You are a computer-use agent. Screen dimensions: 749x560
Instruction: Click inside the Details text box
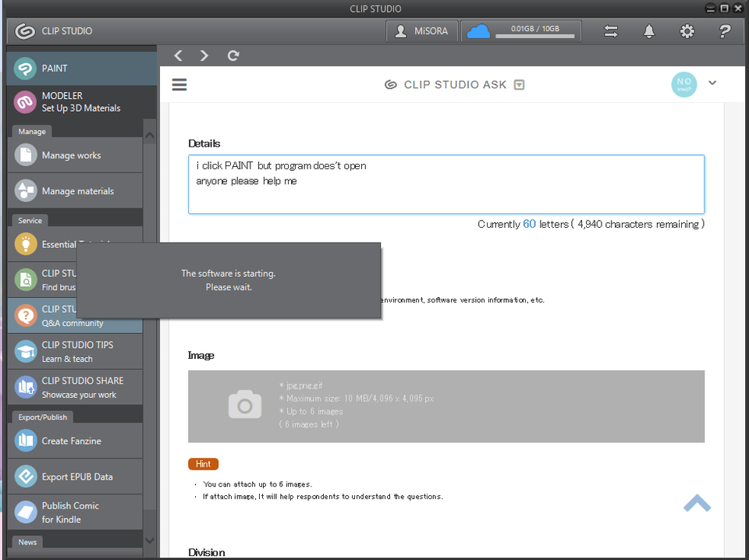point(446,184)
